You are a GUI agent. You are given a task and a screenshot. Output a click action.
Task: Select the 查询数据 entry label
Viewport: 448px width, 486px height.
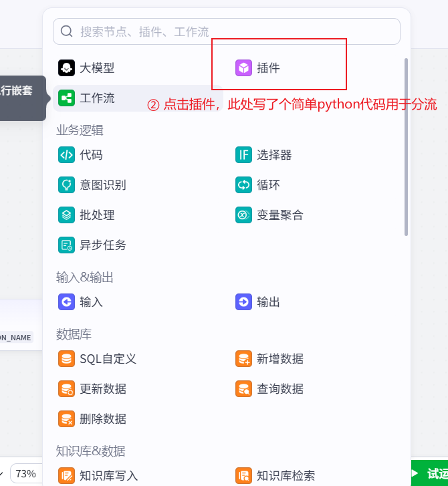coord(280,388)
